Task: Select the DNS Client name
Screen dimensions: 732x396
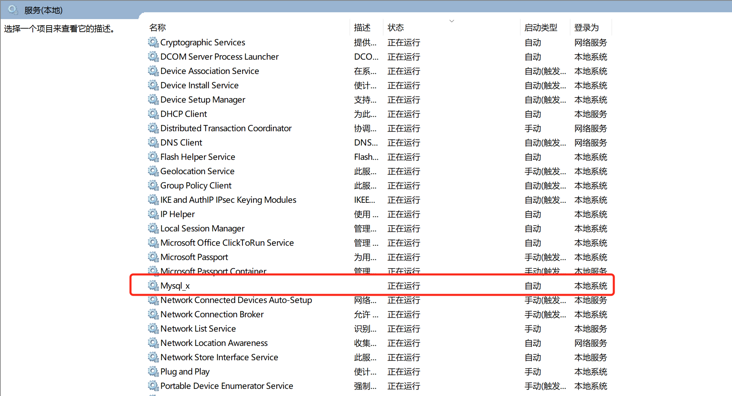Action: 181,142
